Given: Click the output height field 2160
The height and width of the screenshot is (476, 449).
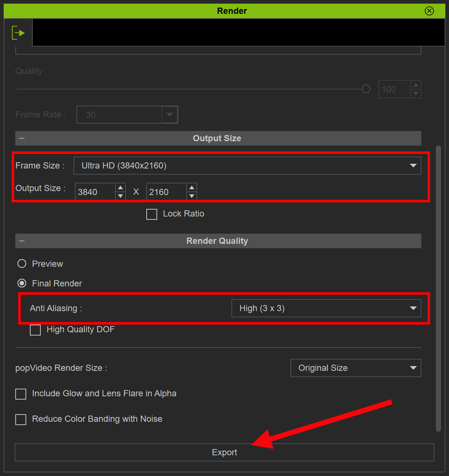Looking at the screenshot, I should pos(167,192).
